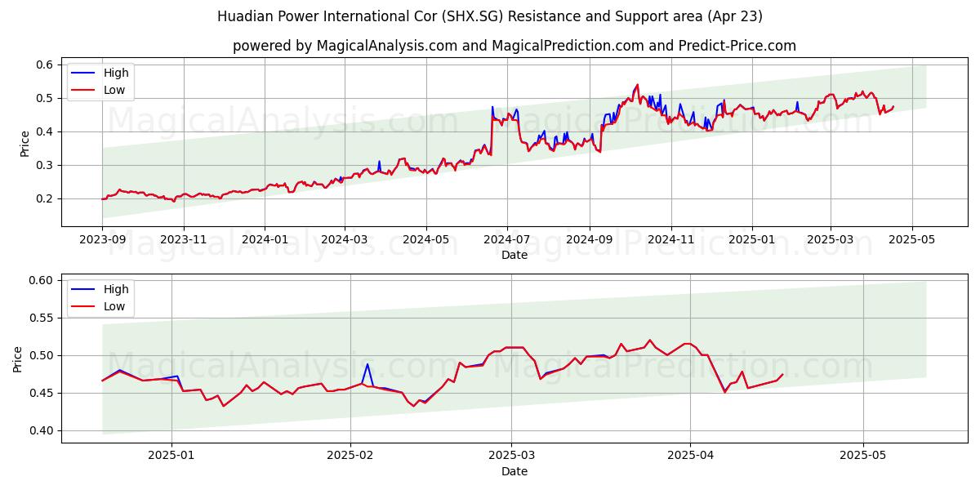Screen dimensions: 980x490
Task: Click the 'Date' axis label under bottom chart
Action: pos(514,471)
